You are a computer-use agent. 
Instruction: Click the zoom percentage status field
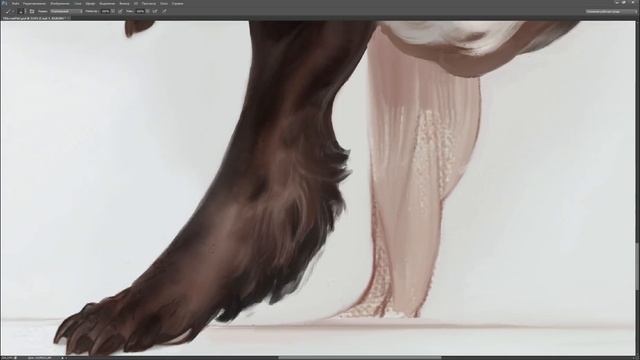click(7, 358)
